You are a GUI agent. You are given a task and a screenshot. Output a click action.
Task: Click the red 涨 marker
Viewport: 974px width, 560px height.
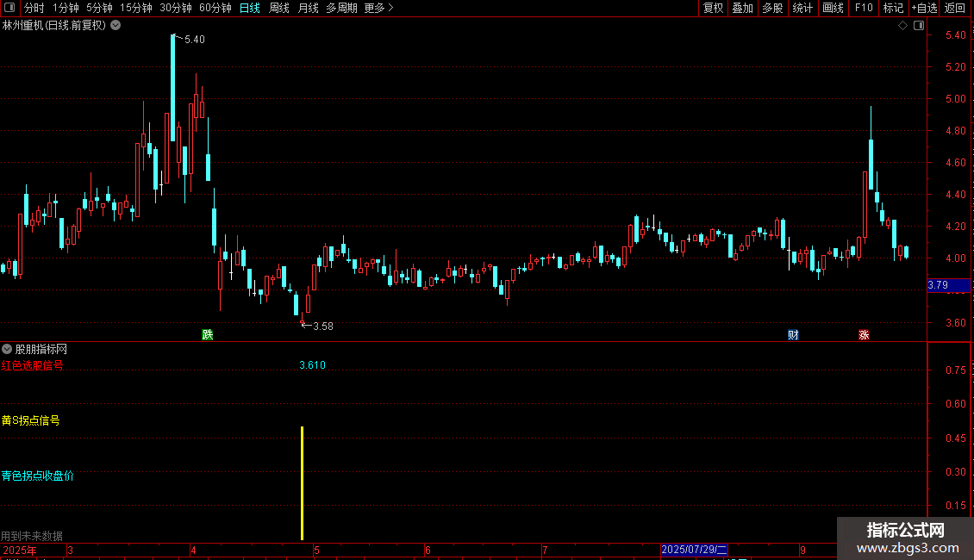click(x=864, y=334)
